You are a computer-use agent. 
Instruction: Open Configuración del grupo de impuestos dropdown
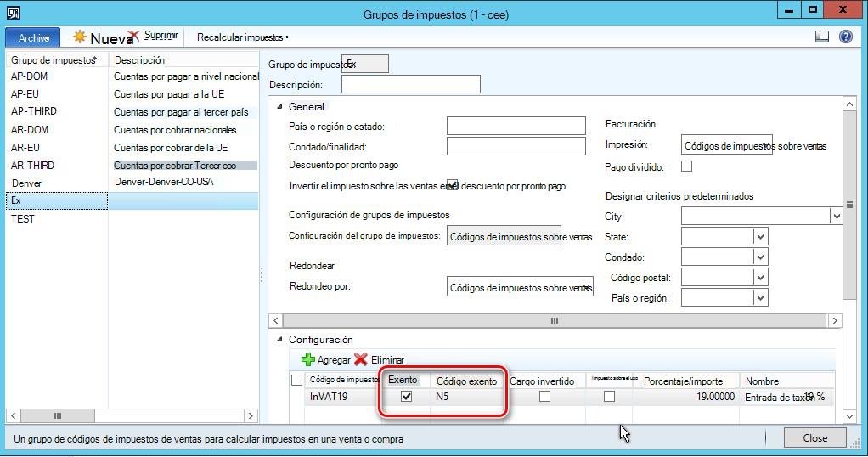tap(504, 236)
